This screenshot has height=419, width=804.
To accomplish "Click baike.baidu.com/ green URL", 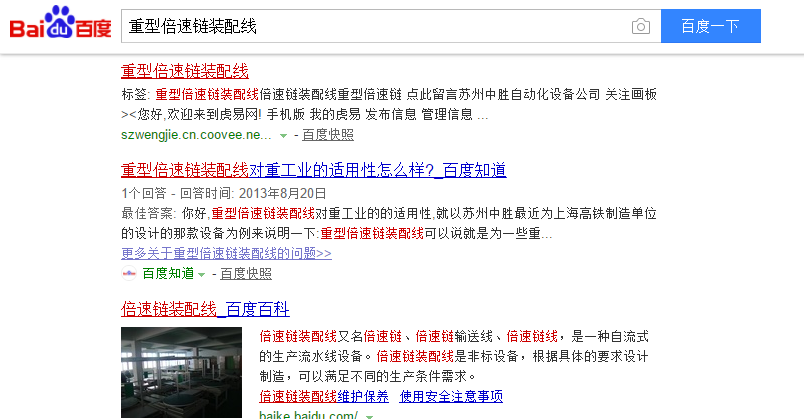I will tap(308, 414).
